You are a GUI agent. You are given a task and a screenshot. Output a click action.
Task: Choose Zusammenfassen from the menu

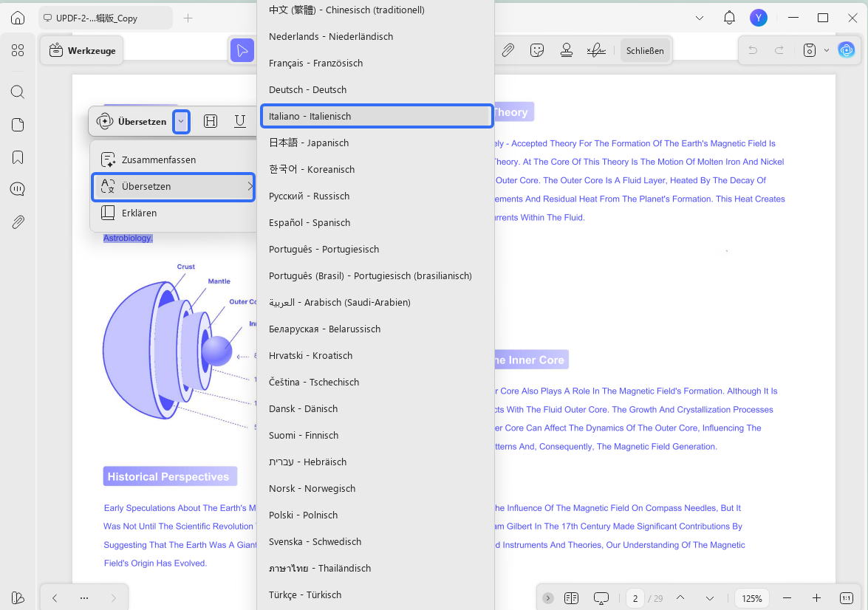(173, 160)
